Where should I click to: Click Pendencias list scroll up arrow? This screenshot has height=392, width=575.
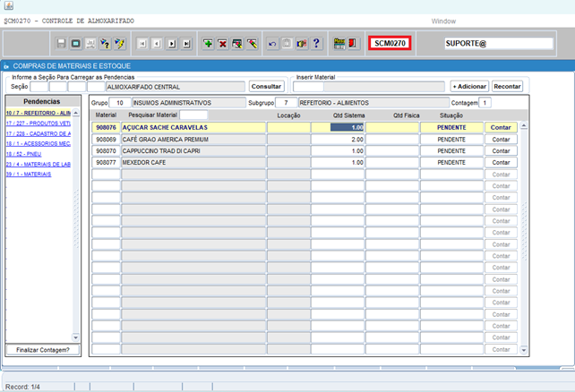click(76, 113)
